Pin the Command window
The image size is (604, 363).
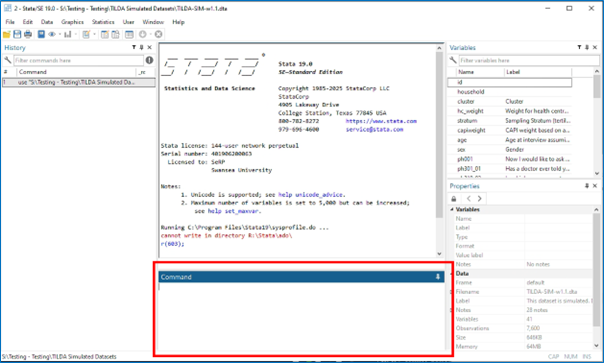[x=438, y=277]
